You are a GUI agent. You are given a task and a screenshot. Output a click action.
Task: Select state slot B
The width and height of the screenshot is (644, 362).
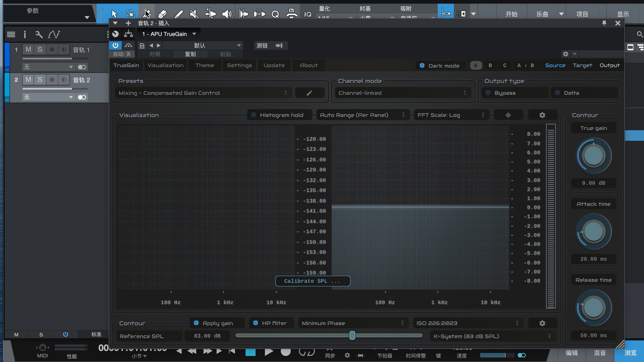pos(490,65)
